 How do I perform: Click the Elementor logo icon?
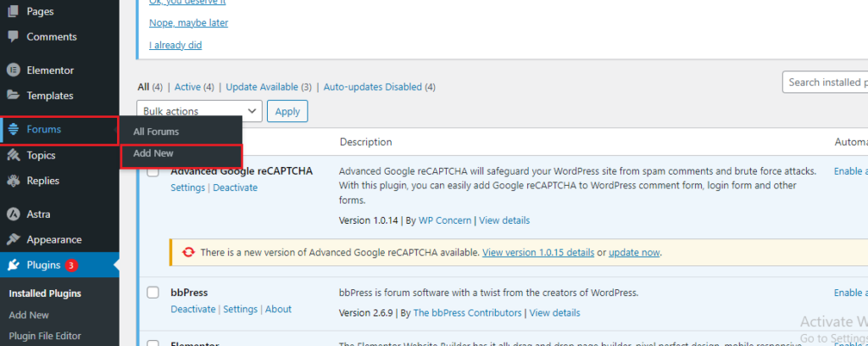(14, 70)
